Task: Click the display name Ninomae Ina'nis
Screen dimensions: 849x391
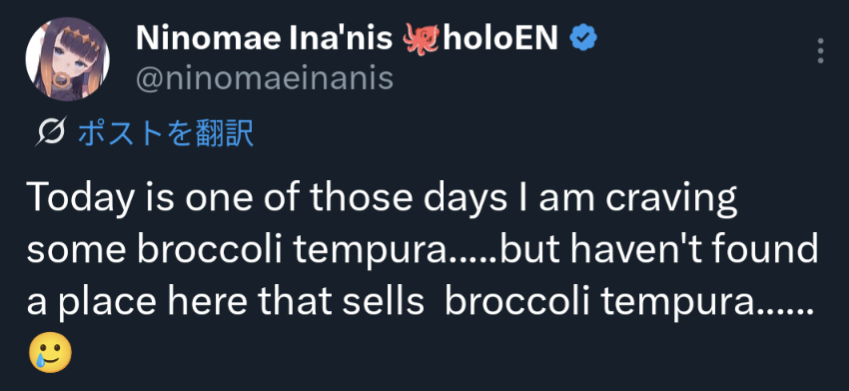Action: [x=264, y=38]
